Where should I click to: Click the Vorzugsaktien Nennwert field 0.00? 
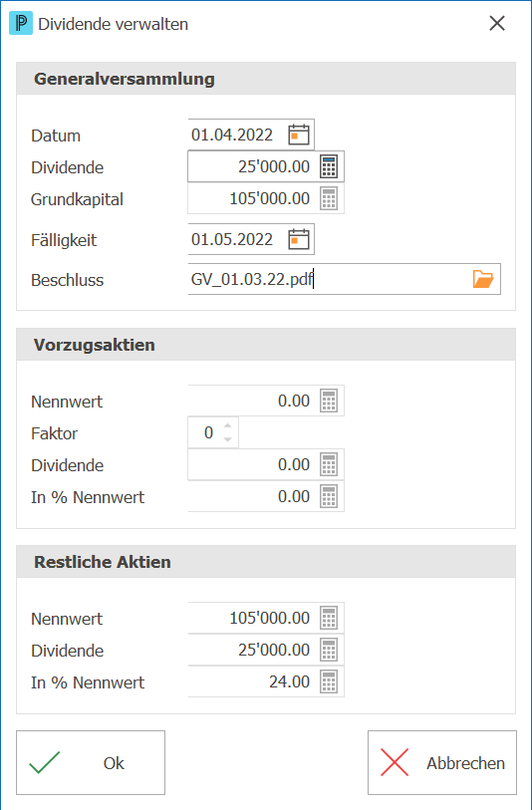coord(265,401)
